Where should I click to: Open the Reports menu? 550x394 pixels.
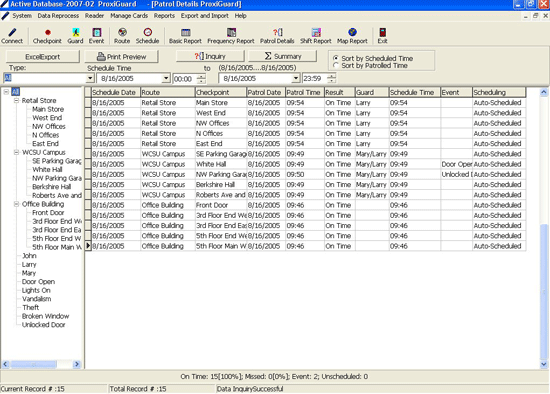(x=164, y=16)
